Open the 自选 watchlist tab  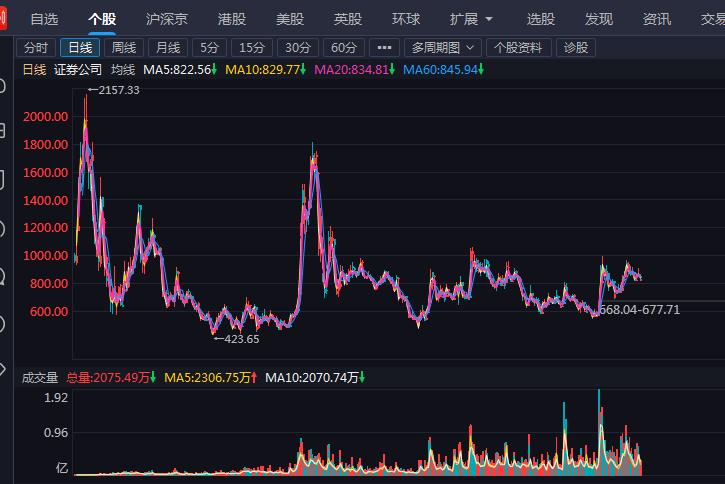tap(44, 19)
